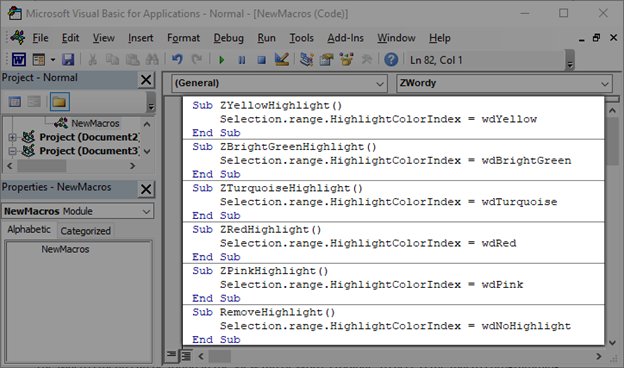
Task: Click the Break pause button
Action: pos(242,60)
